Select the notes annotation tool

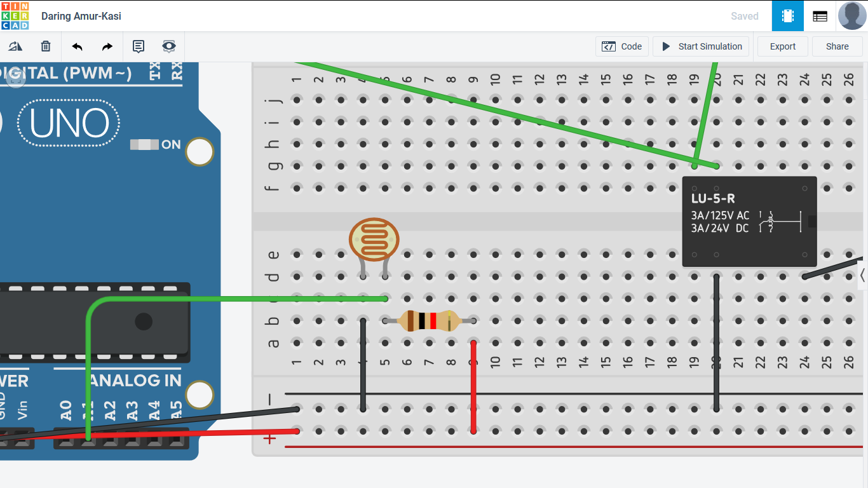138,46
